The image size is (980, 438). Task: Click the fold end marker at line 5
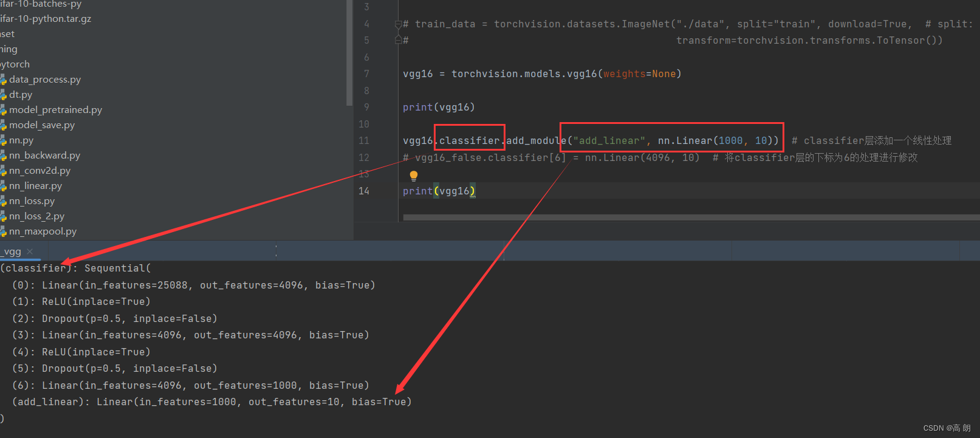(398, 40)
